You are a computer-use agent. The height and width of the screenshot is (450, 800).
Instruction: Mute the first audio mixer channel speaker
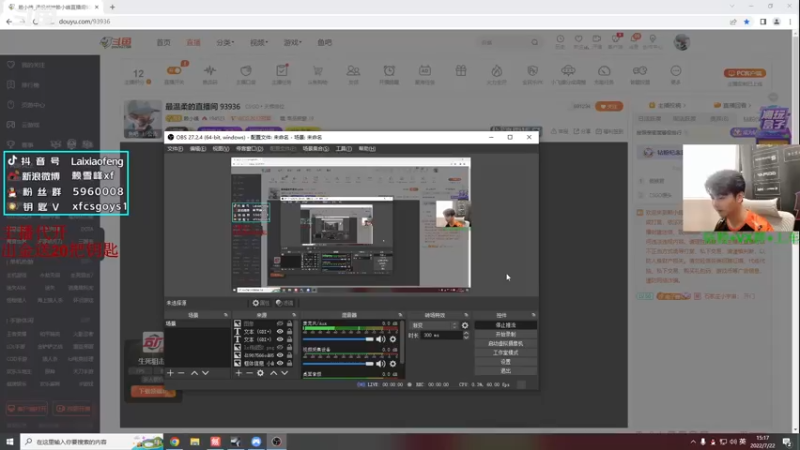[381, 339]
